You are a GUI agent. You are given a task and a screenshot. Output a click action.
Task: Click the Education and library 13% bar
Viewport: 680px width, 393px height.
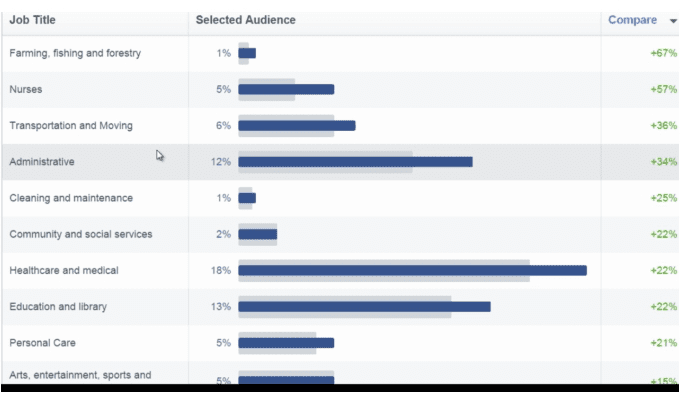[364, 307]
